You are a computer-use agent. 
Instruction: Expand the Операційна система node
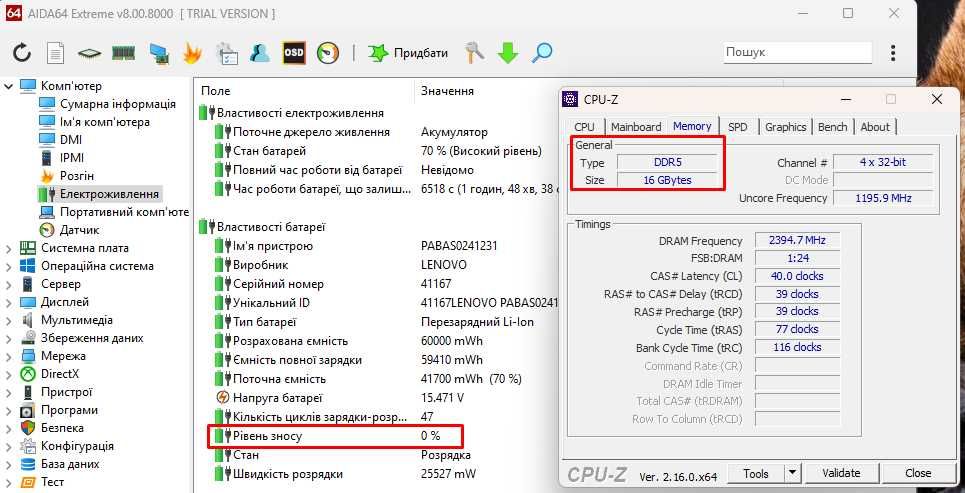[x=9, y=267]
